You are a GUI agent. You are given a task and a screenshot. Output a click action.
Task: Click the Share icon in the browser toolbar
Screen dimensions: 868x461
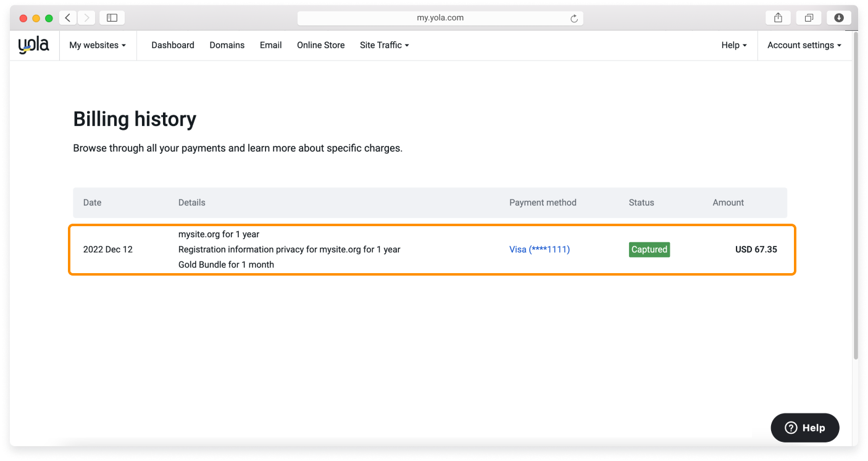[x=777, y=17]
